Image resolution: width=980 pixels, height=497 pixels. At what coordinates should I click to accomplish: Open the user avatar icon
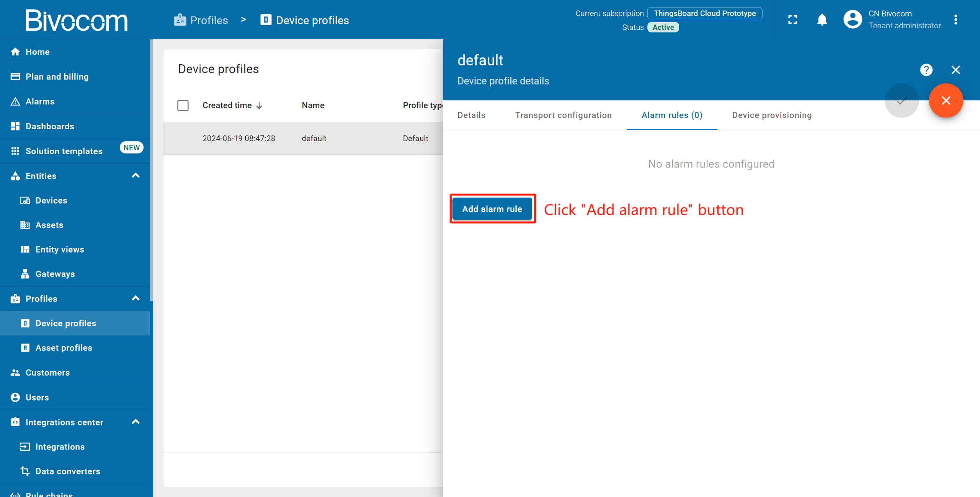click(x=853, y=20)
